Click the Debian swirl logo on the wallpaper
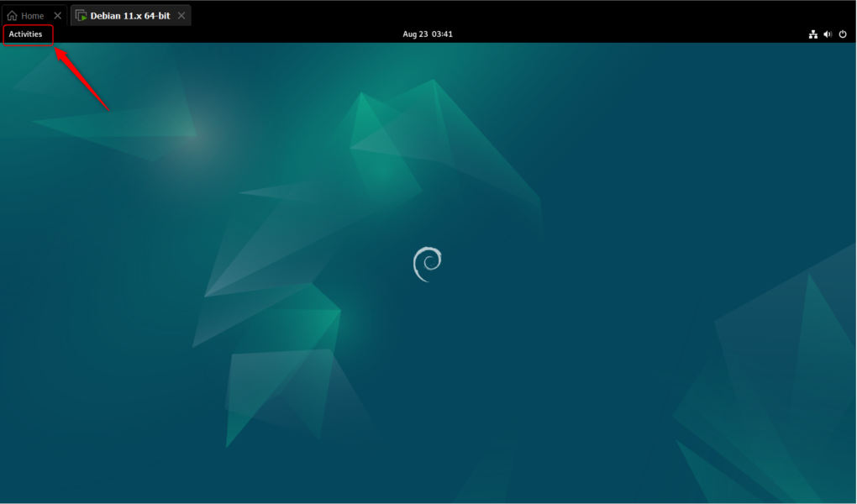857x504 pixels. [x=428, y=262]
